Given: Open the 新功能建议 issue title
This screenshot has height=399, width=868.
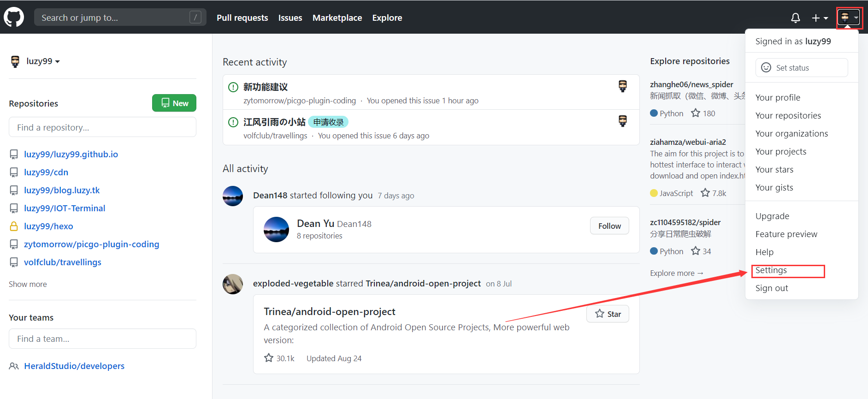Looking at the screenshot, I should 266,87.
